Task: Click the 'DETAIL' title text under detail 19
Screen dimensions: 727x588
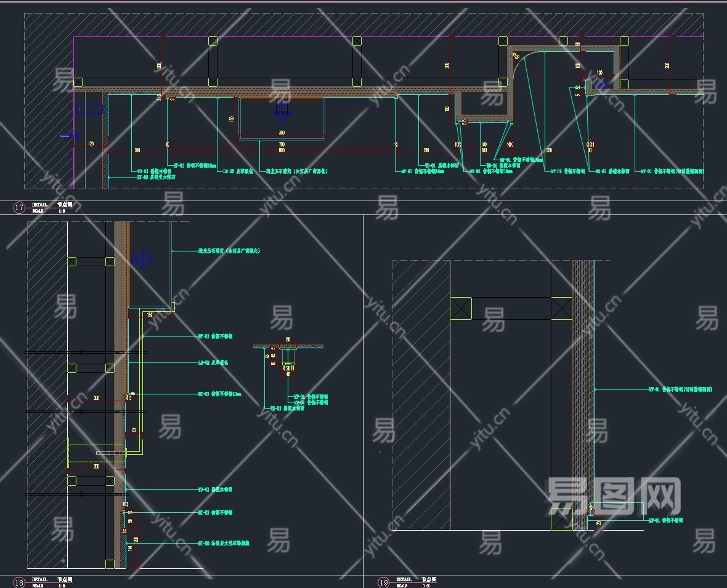Action: coord(404,579)
